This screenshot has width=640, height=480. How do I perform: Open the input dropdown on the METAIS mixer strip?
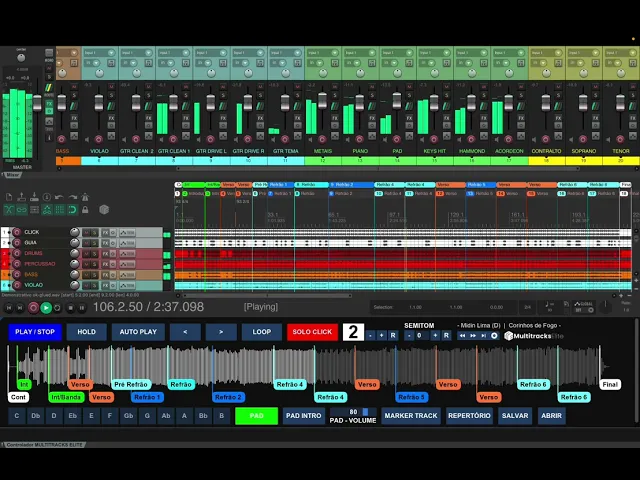tap(323, 53)
